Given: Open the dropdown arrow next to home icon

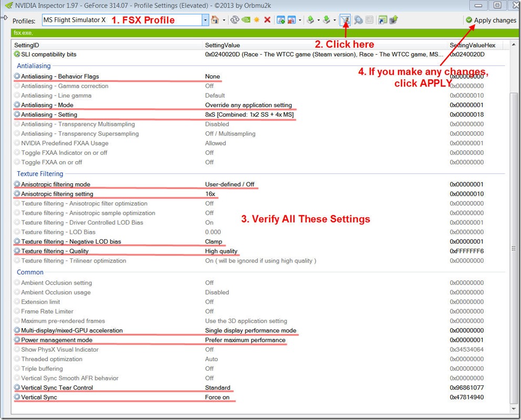Looking at the screenshot, I should (x=224, y=20).
